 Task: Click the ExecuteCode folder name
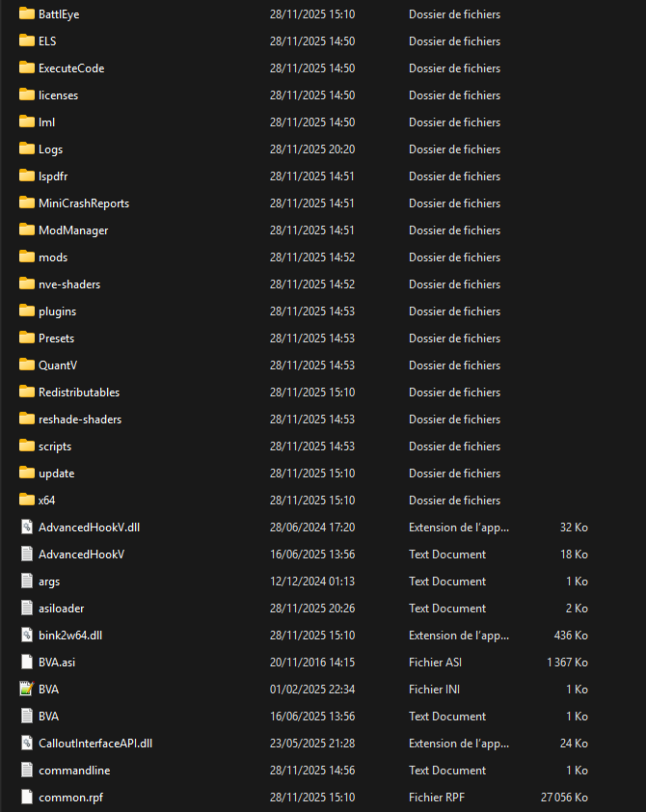click(x=71, y=68)
